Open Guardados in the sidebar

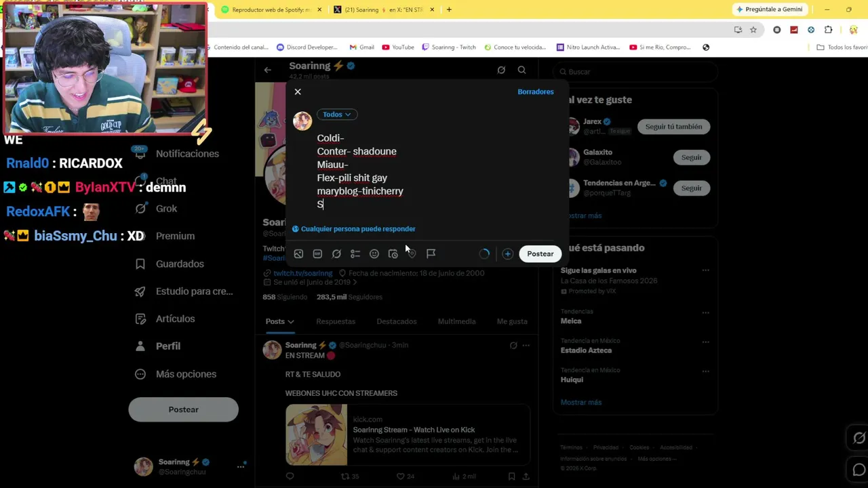170,264
